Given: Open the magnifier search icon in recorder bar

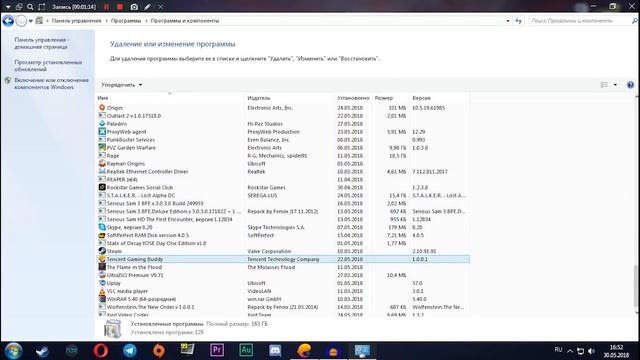Looking at the screenshot, I should pos(30,7).
